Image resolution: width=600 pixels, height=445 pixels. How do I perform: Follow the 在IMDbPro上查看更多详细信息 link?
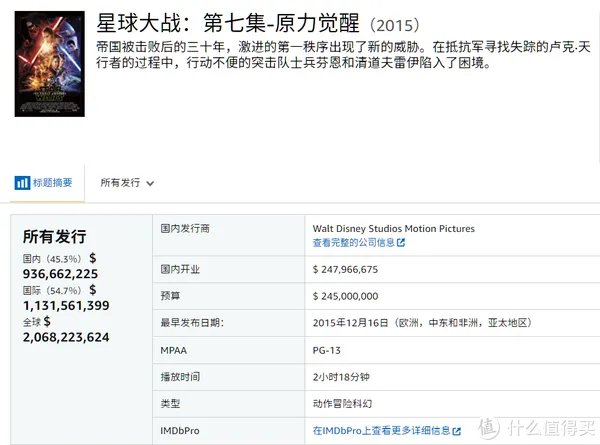[x=382, y=431]
